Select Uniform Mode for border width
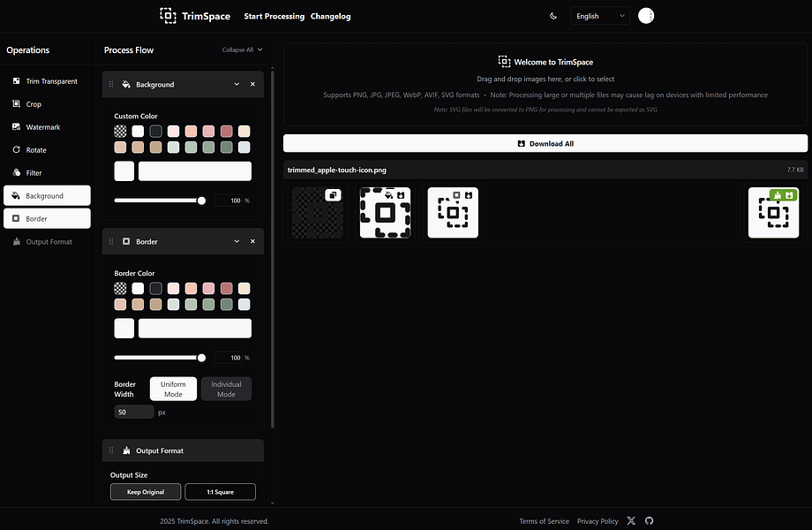The height and width of the screenshot is (530, 812). (173, 389)
